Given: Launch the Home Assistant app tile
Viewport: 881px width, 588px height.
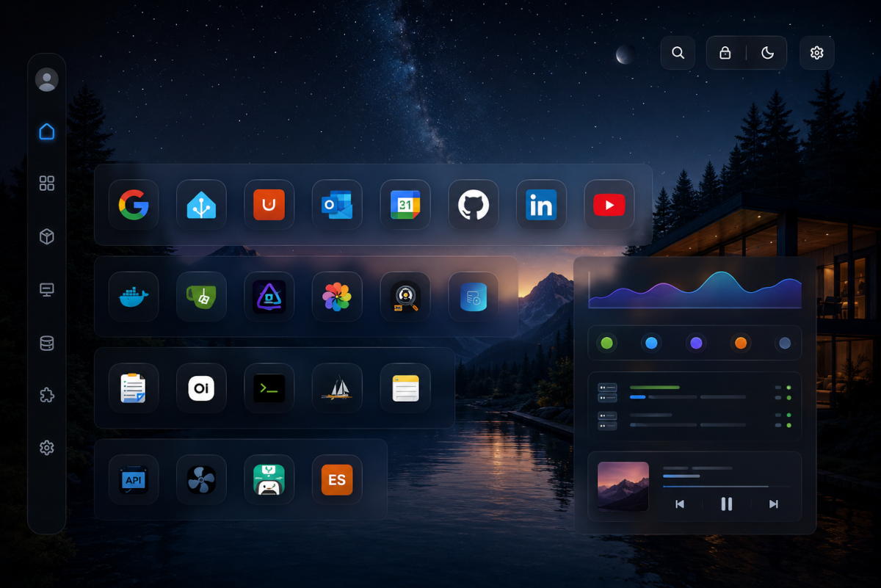Looking at the screenshot, I should (201, 205).
